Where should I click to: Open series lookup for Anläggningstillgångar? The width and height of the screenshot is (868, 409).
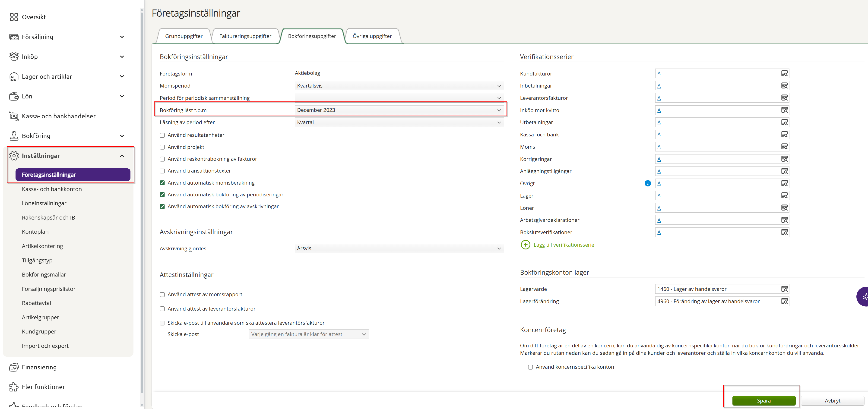click(x=784, y=171)
